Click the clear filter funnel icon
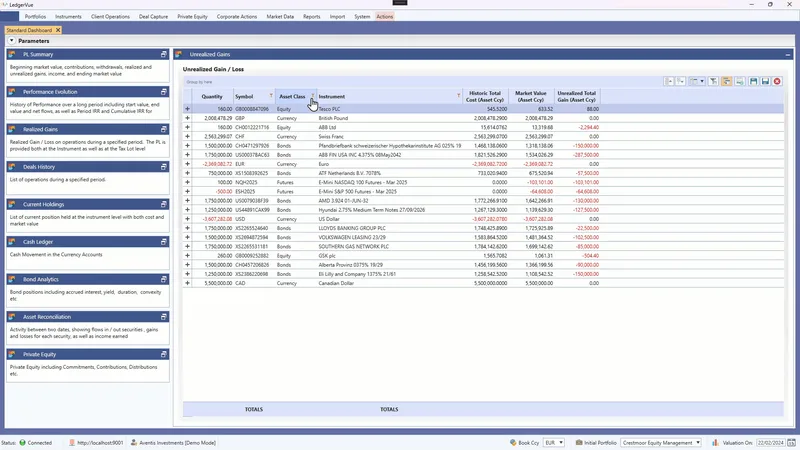 coord(713,82)
